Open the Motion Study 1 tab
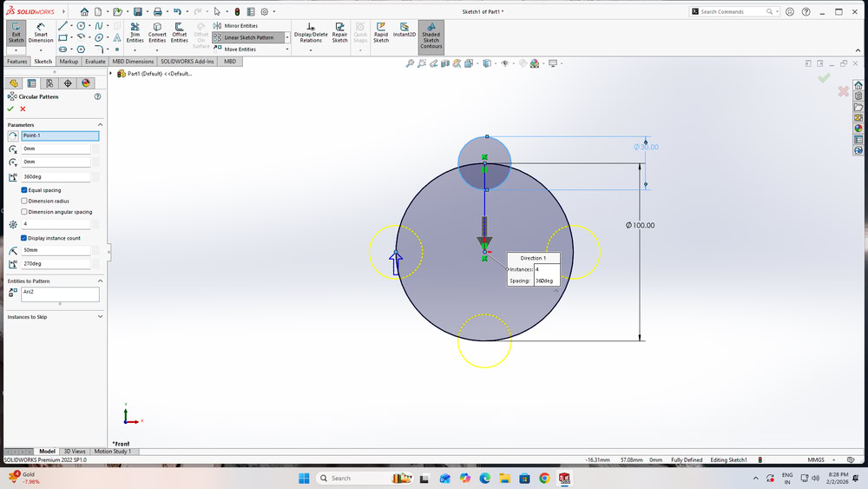This screenshot has height=489, width=868. (112, 452)
